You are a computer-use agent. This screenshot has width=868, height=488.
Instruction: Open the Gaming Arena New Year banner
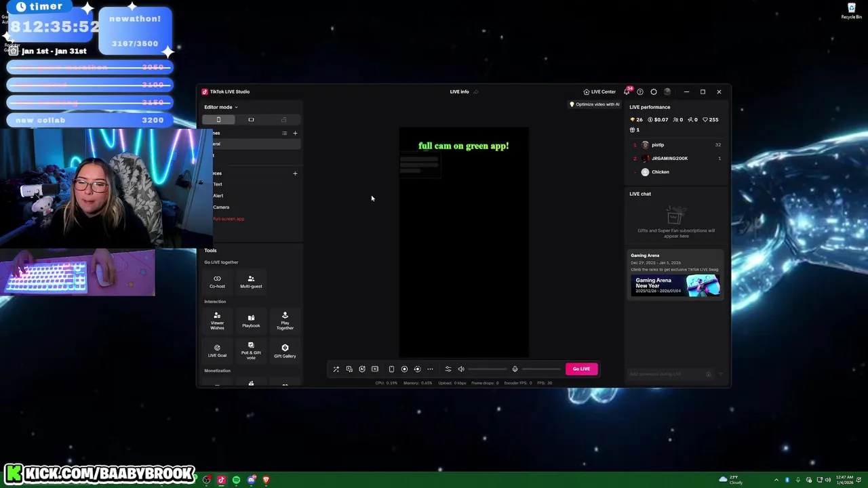tap(675, 285)
